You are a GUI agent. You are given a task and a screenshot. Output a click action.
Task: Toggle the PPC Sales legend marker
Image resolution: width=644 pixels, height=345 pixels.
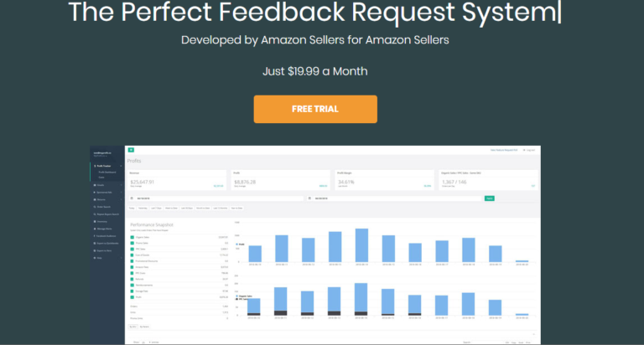click(237, 300)
